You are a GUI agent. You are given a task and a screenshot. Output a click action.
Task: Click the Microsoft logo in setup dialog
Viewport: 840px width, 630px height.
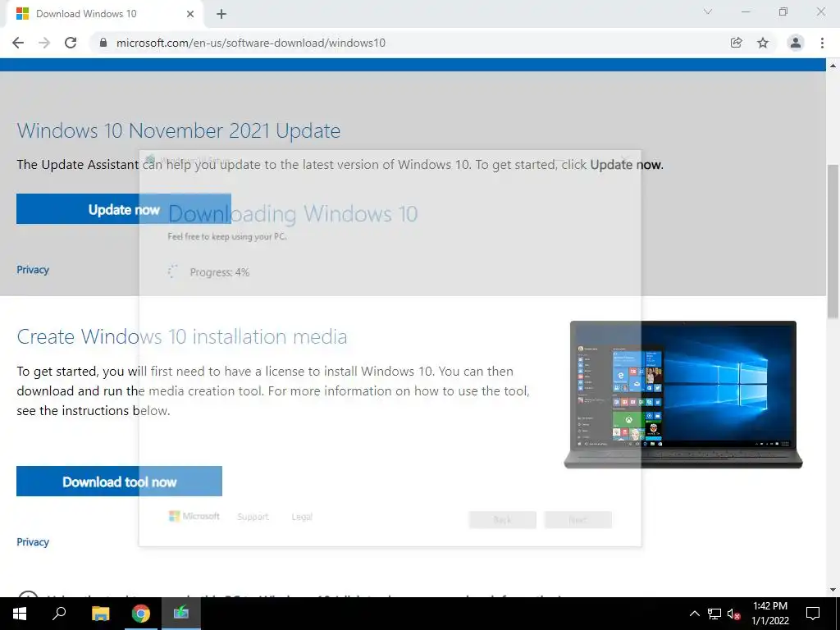tap(194, 516)
